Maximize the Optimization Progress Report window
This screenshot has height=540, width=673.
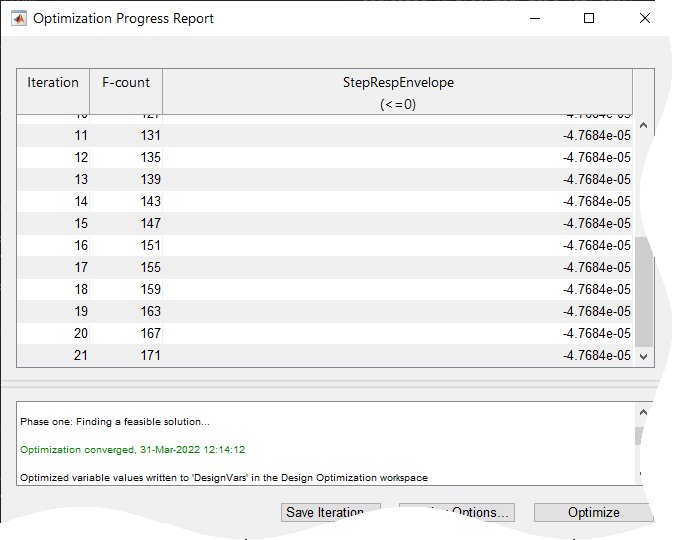[589, 18]
